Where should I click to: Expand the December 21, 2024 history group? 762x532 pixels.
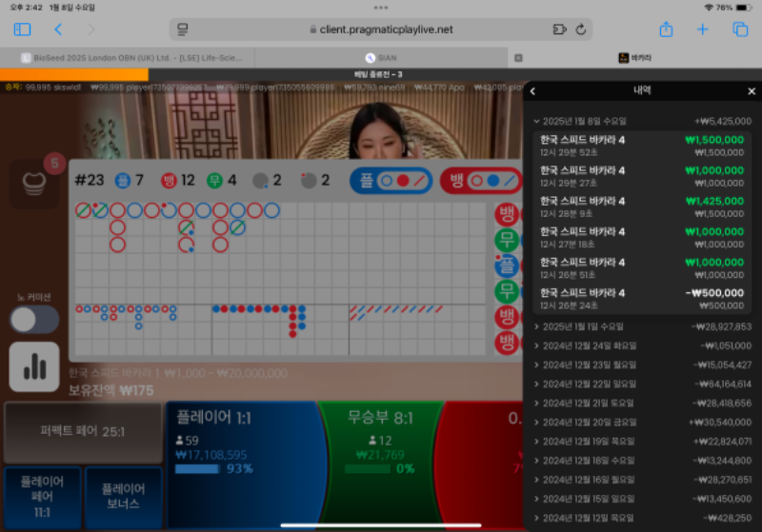tap(642, 404)
